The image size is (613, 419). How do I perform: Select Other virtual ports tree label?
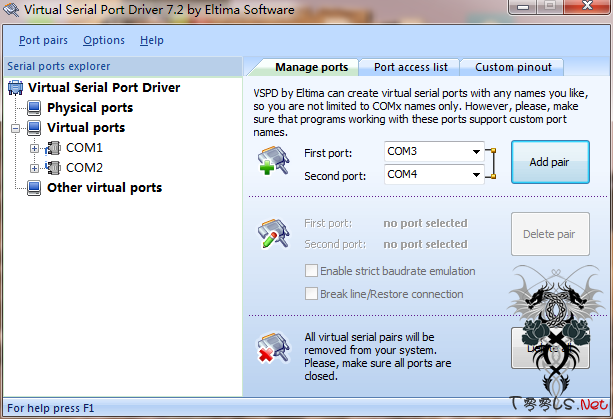pos(104,188)
